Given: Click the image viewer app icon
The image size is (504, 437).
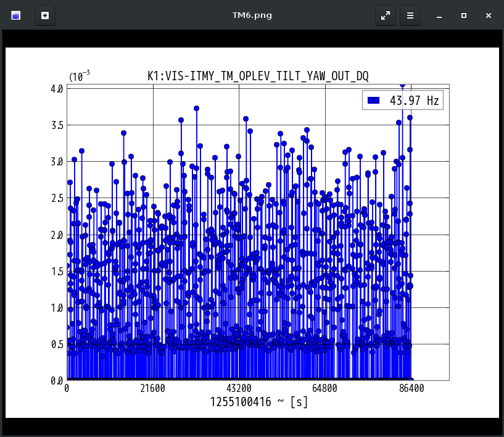Looking at the screenshot, I should (x=16, y=15).
